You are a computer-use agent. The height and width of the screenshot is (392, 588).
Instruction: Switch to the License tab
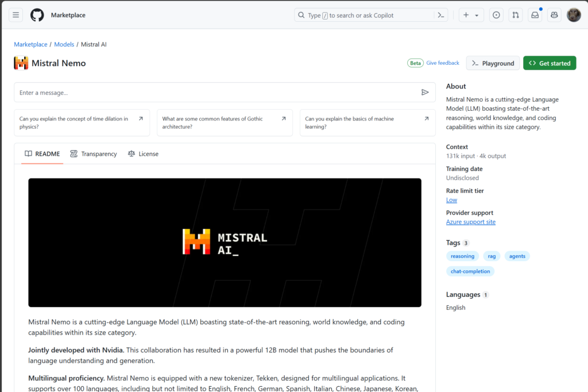(x=143, y=154)
